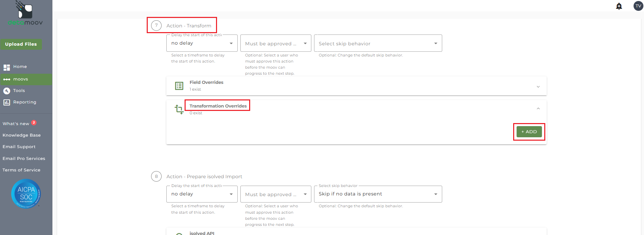The height and width of the screenshot is (235, 644).
Task: Click the Upload Files button
Action: point(21,44)
